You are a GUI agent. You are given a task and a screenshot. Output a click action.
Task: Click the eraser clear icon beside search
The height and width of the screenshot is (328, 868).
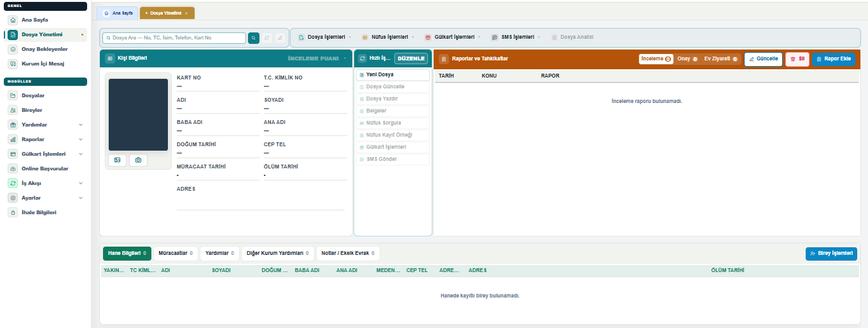coord(279,38)
